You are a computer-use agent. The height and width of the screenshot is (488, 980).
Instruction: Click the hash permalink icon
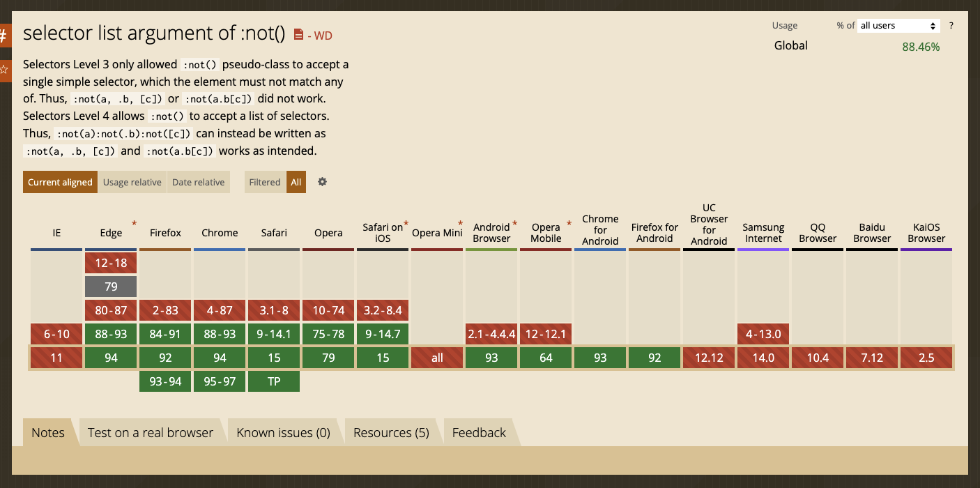click(x=4, y=36)
